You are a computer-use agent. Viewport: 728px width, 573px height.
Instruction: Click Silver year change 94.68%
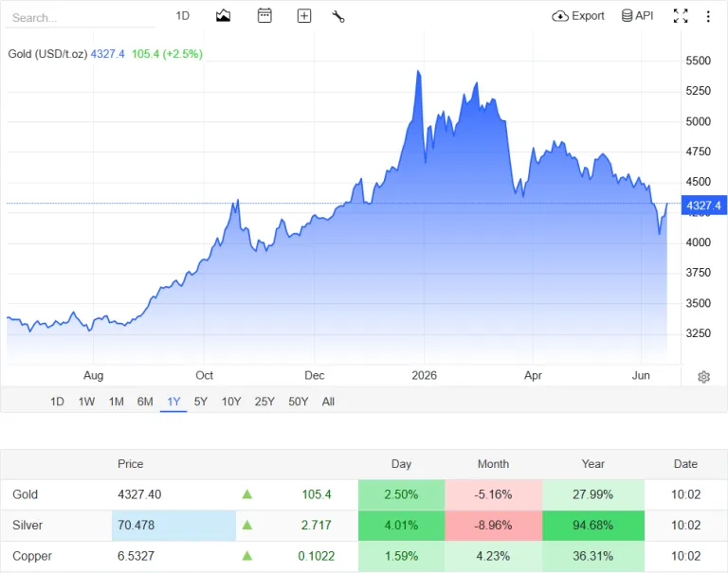click(x=592, y=526)
